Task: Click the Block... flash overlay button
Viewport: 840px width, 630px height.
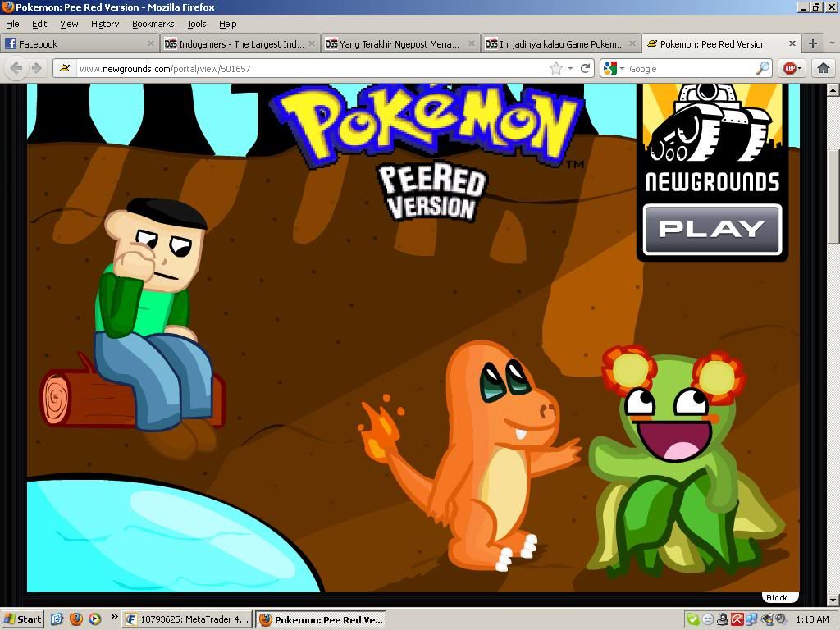Action: pos(780,598)
